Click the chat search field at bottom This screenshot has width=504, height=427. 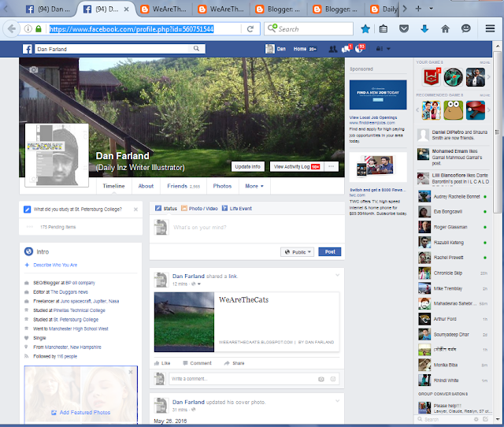[445, 419]
